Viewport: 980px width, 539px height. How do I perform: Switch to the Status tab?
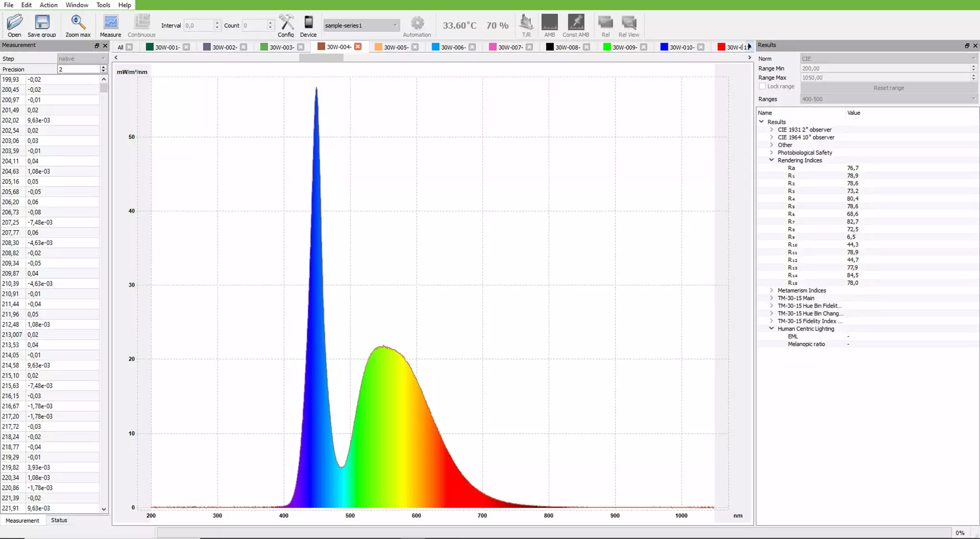tap(59, 520)
